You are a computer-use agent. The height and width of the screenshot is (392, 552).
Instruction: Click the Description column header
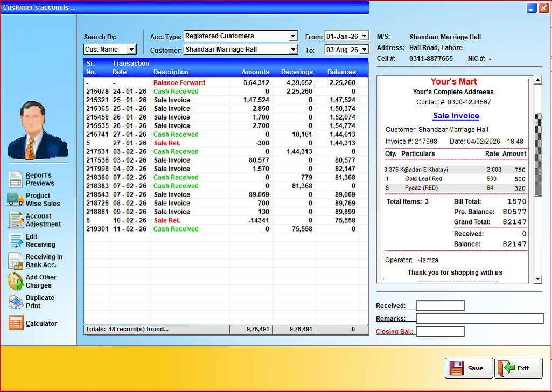pyautogui.click(x=171, y=72)
